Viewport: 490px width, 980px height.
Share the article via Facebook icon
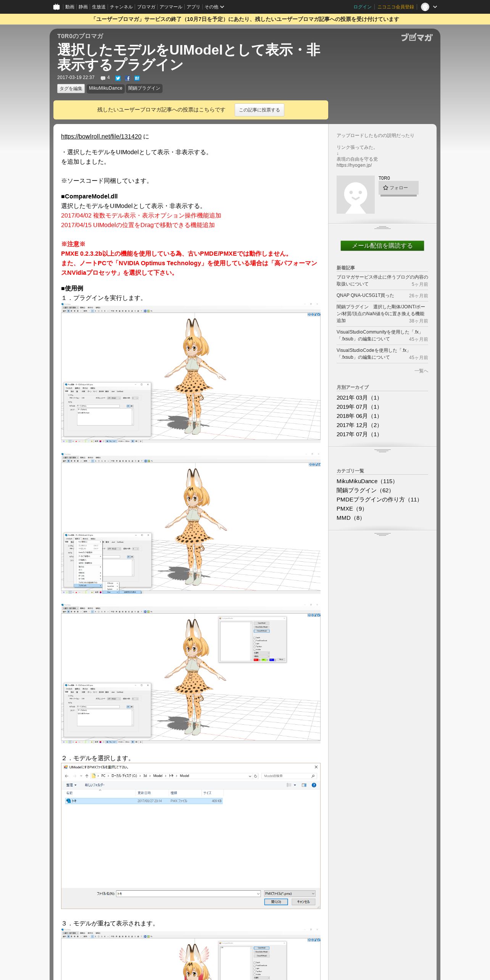click(127, 78)
